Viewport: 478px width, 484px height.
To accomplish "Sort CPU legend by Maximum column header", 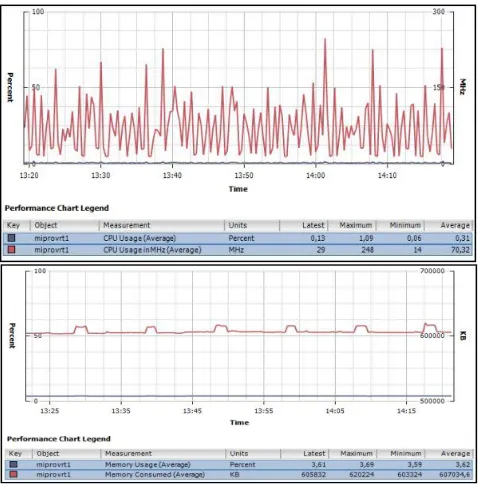I will (352, 225).
